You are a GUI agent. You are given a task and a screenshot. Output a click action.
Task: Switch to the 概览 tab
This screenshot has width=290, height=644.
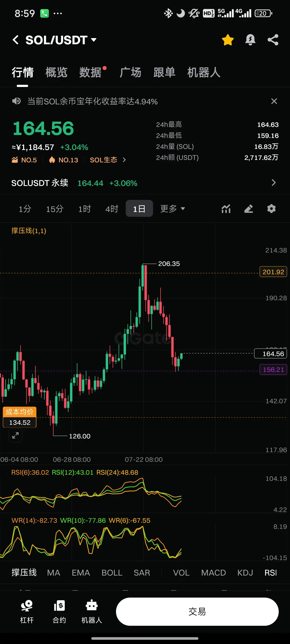tap(56, 72)
